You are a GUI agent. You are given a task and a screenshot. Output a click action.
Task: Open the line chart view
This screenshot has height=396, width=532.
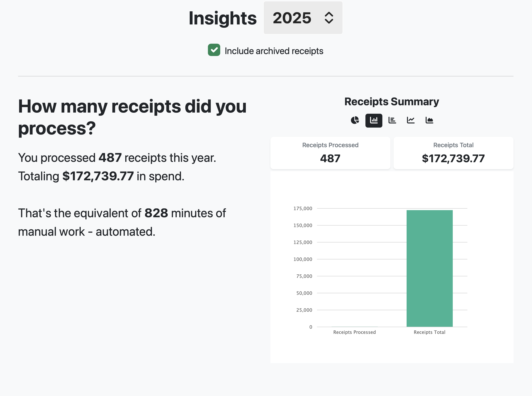point(411,121)
